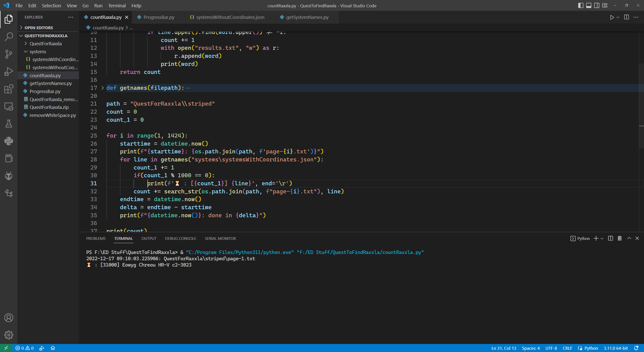Open the File menu

coord(19,6)
